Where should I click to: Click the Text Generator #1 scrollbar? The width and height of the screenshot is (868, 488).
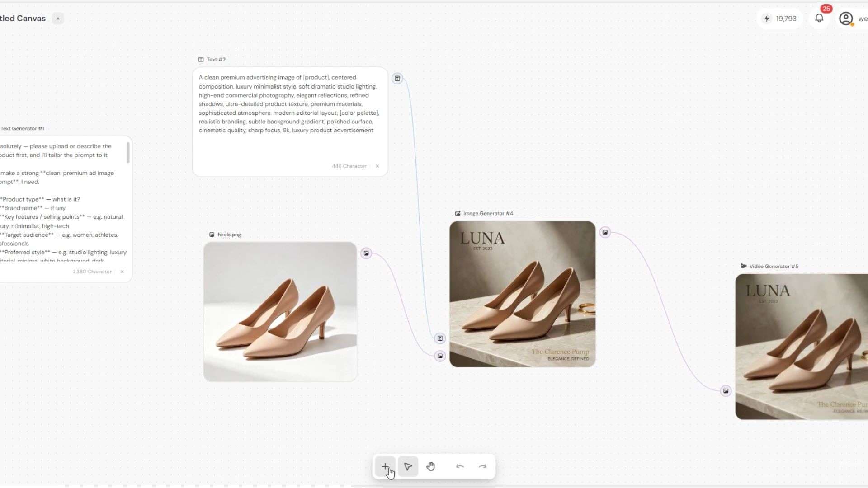click(128, 153)
